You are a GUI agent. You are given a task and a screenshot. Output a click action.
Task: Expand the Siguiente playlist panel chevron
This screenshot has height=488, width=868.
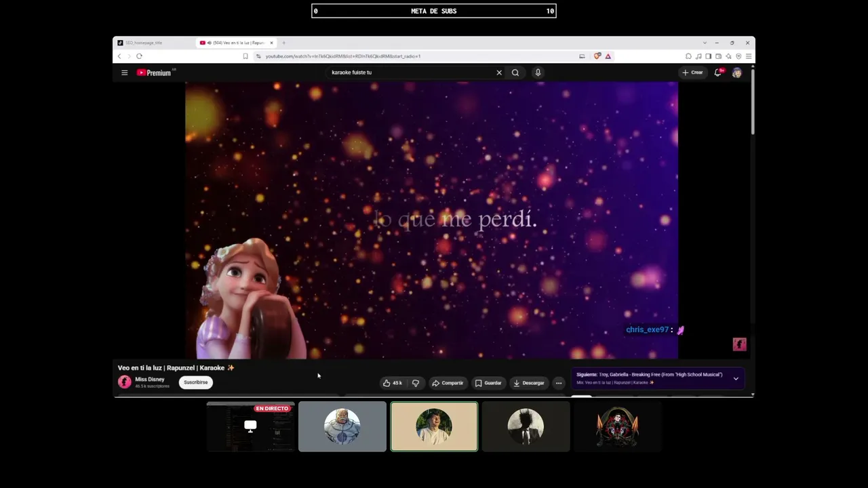tap(736, 378)
